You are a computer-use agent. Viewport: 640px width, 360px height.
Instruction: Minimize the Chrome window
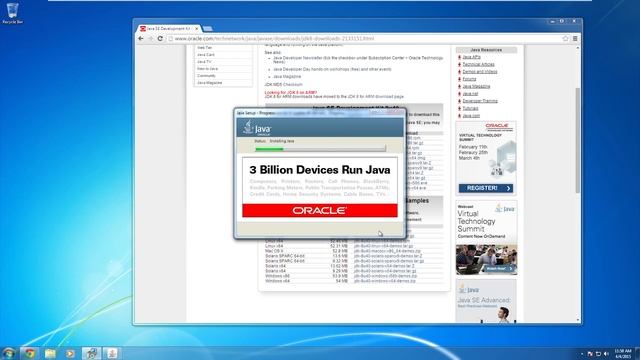(x=552, y=21)
